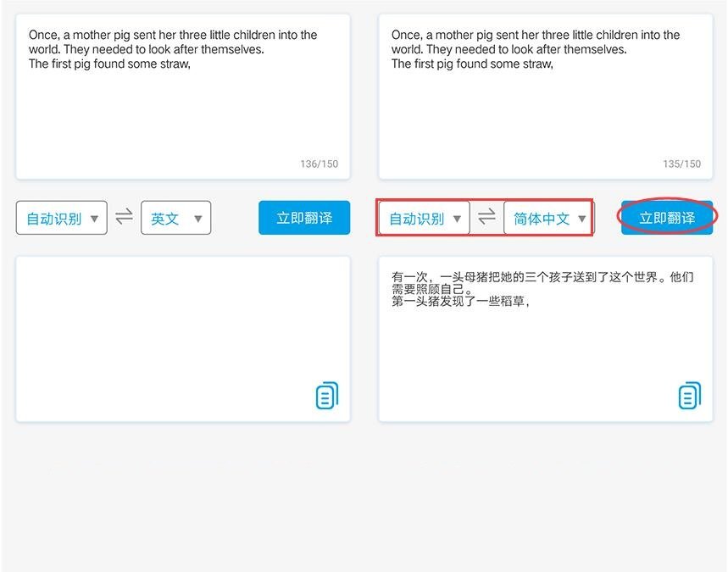
Task: Open the 英文 target language dropdown
Action: click(x=175, y=218)
